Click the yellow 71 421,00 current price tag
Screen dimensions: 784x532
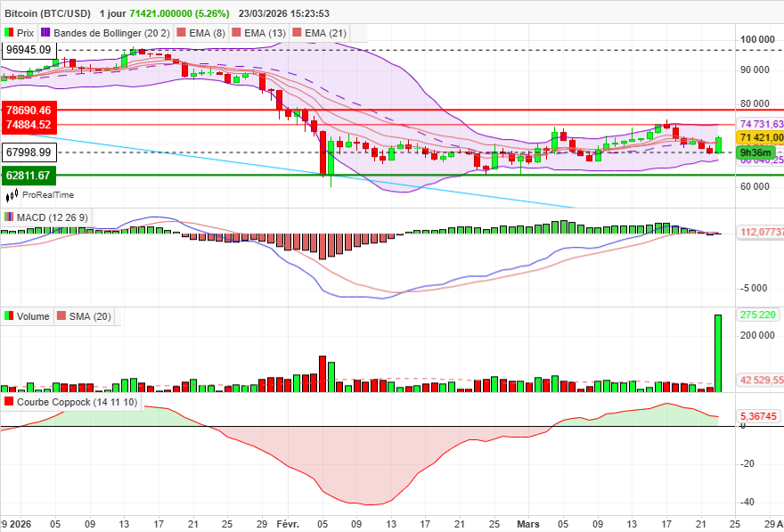coord(760,137)
